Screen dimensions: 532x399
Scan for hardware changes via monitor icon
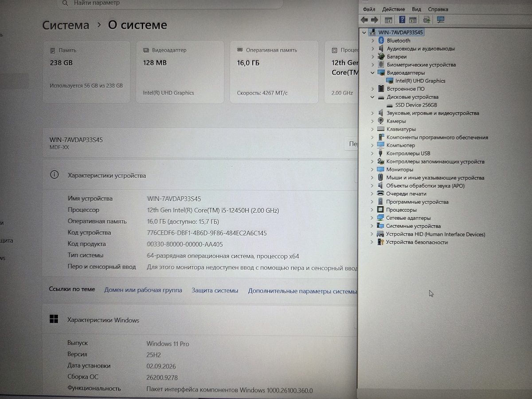441,20
